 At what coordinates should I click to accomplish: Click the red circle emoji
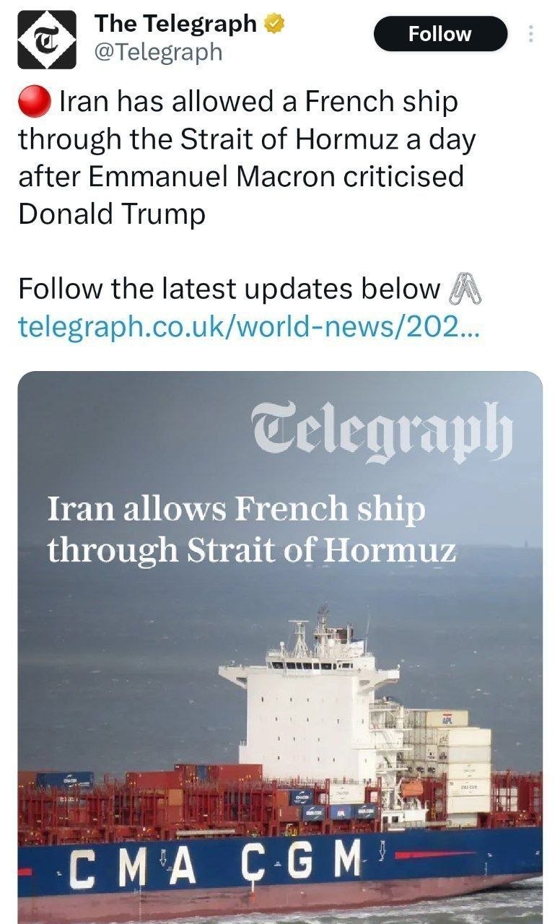(34, 103)
